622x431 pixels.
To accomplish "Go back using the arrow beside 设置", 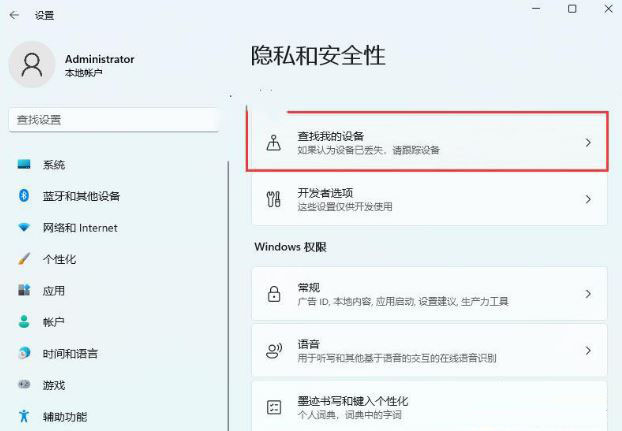I will pyautogui.click(x=14, y=15).
